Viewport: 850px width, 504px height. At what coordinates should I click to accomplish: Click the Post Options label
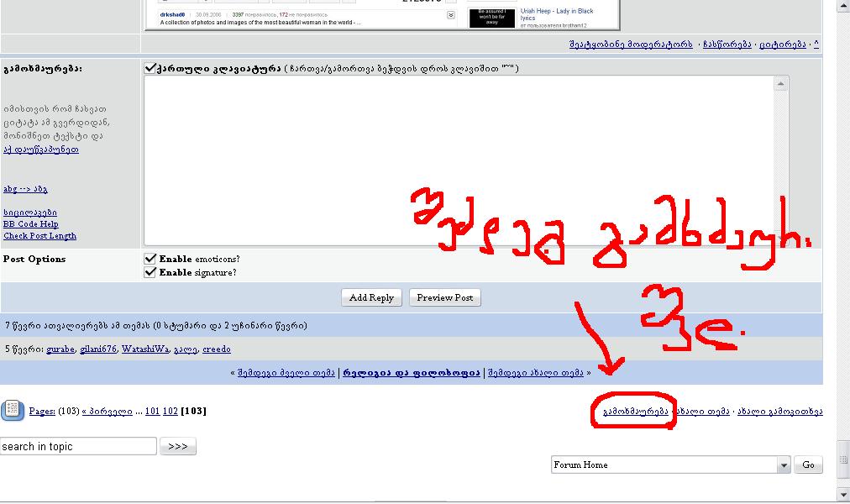pyautogui.click(x=34, y=259)
